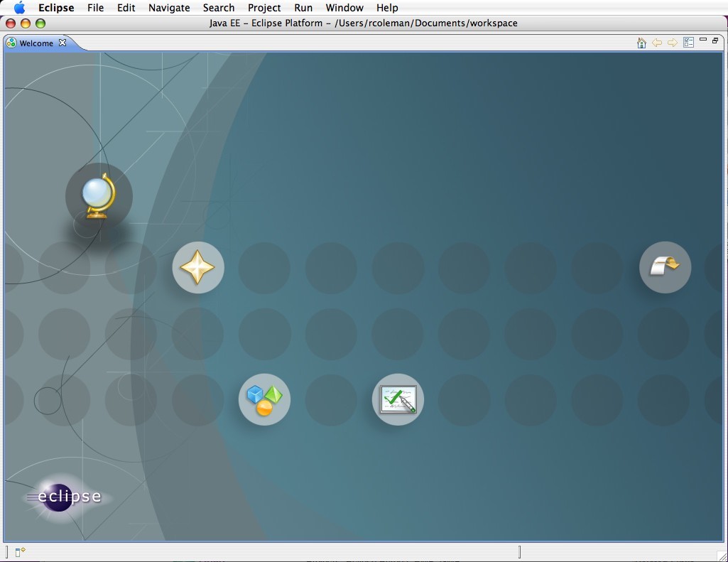Click the Home icon in Welcome toolbar

coord(641,43)
